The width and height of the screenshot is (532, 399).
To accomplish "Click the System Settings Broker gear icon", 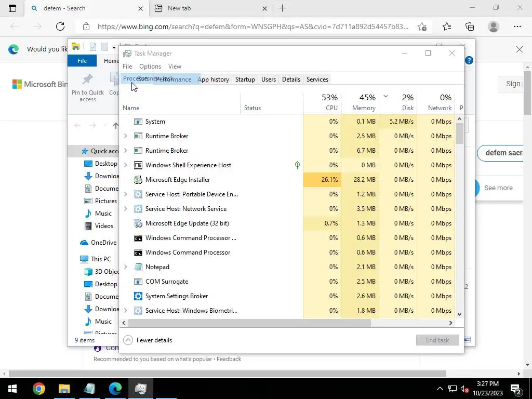I will pos(138,296).
